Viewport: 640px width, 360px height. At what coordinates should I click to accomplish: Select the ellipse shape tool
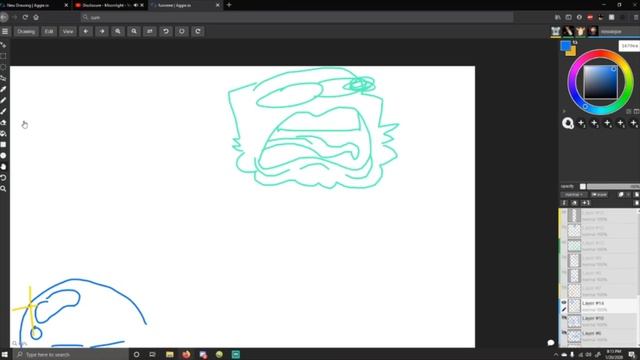pos(3,156)
